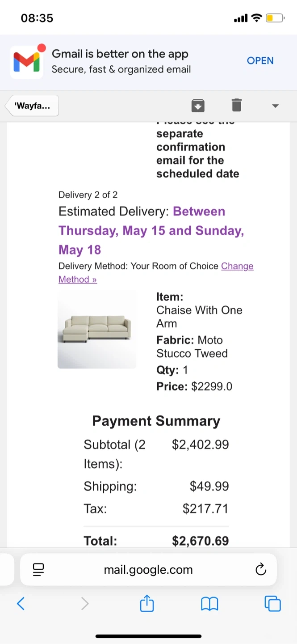Tap the purple estimated delivery date text
The image size is (297, 644).
tap(151, 230)
